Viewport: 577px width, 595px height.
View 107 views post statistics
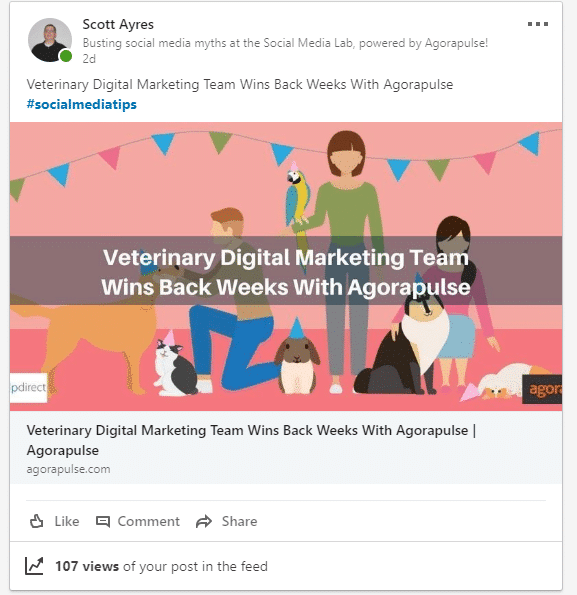[161, 566]
